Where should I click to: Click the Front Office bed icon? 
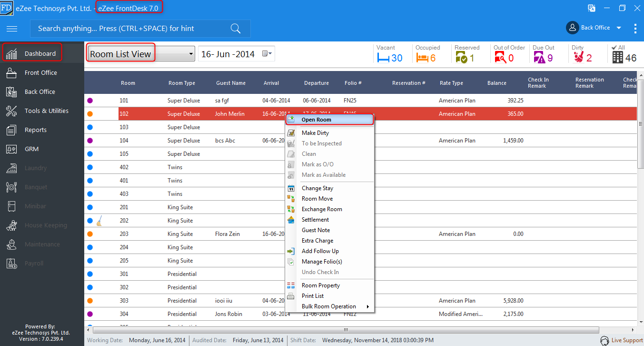click(x=12, y=73)
